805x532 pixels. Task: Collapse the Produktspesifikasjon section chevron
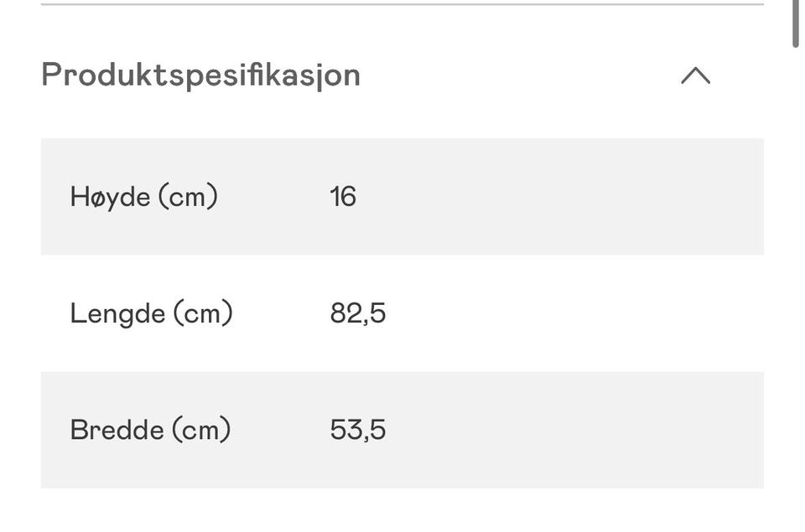pyautogui.click(x=695, y=76)
